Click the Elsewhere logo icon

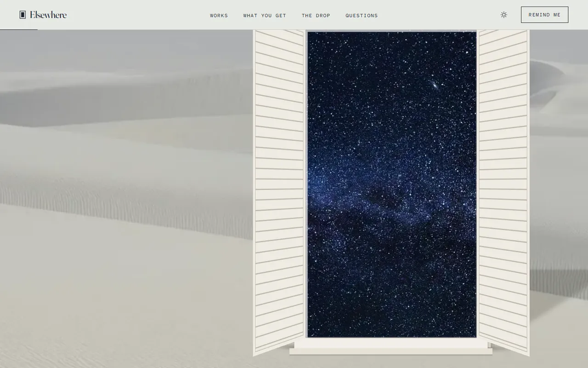[23, 15]
